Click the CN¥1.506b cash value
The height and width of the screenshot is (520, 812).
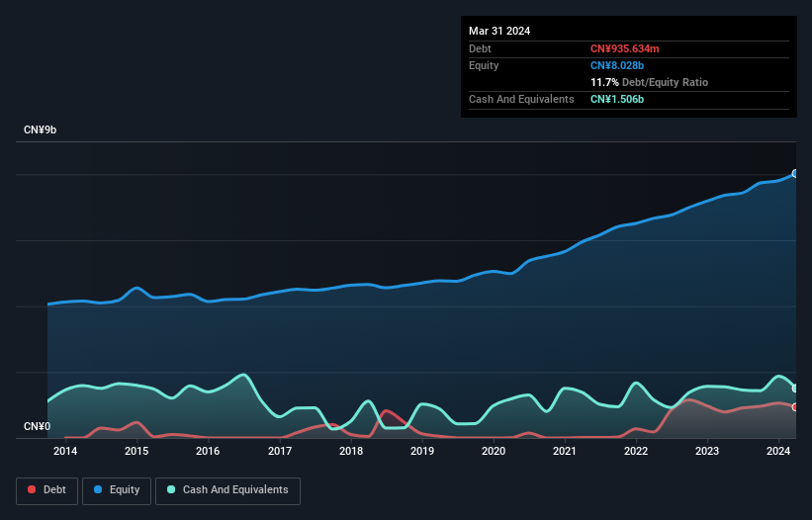617,99
